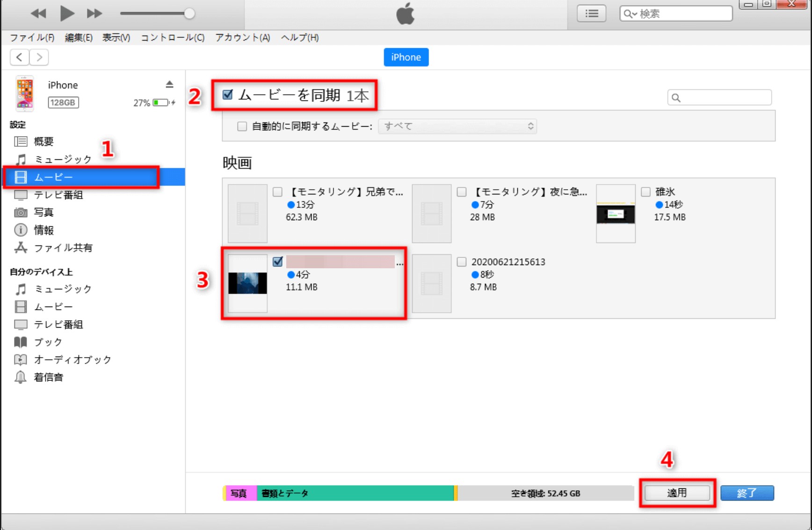Click thumbnail of 62.3 MB movie
Image resolution: width=812 pixels, height=530 pixels.
click(x=247, y=214)
